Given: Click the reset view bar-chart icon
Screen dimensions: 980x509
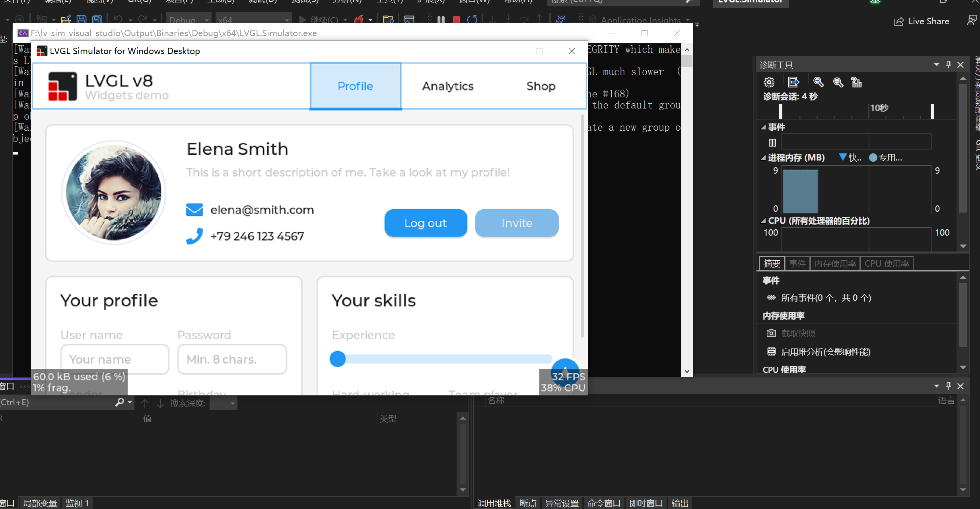Looking at the screenshot, I should point(856,82).
